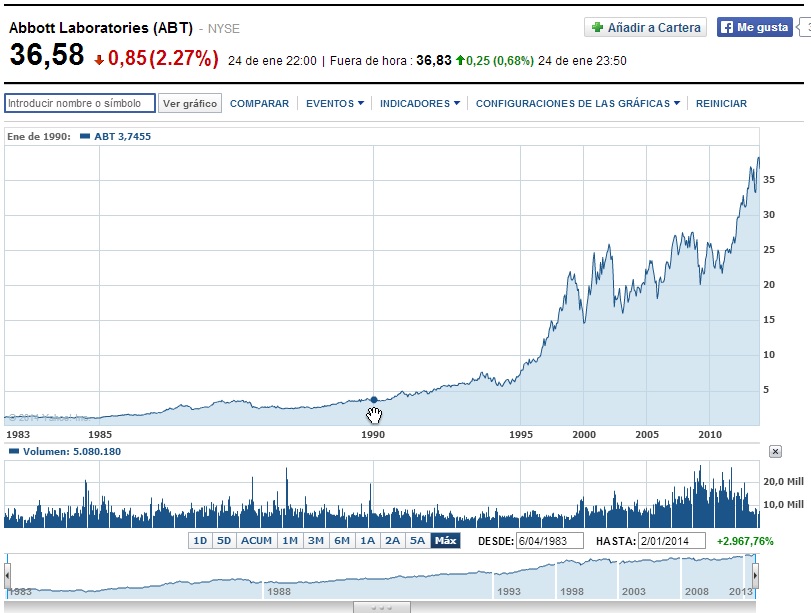Close the volume panel with the X button
This screenshot has width=811, height=613.
coord(775,452)
